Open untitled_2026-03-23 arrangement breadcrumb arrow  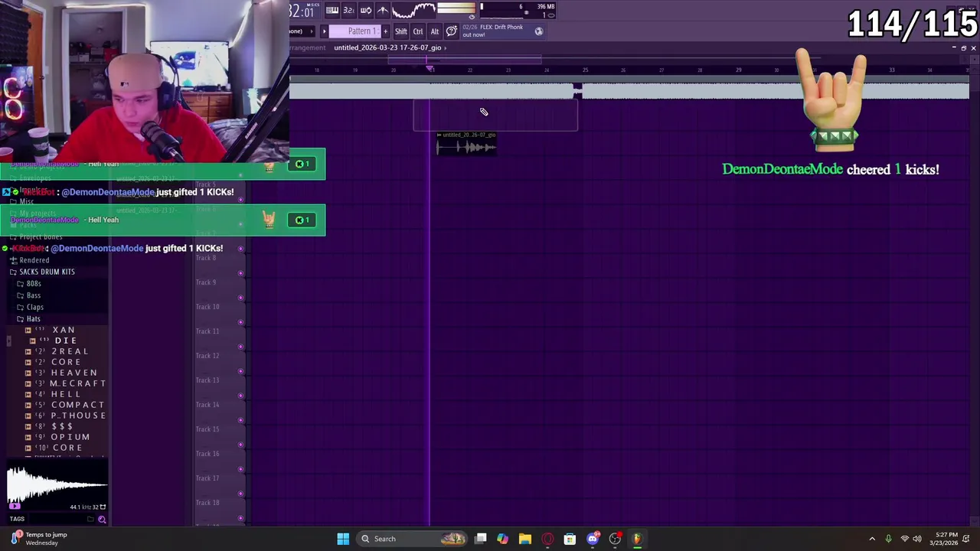pyautogui.click(x=446, y=47)
